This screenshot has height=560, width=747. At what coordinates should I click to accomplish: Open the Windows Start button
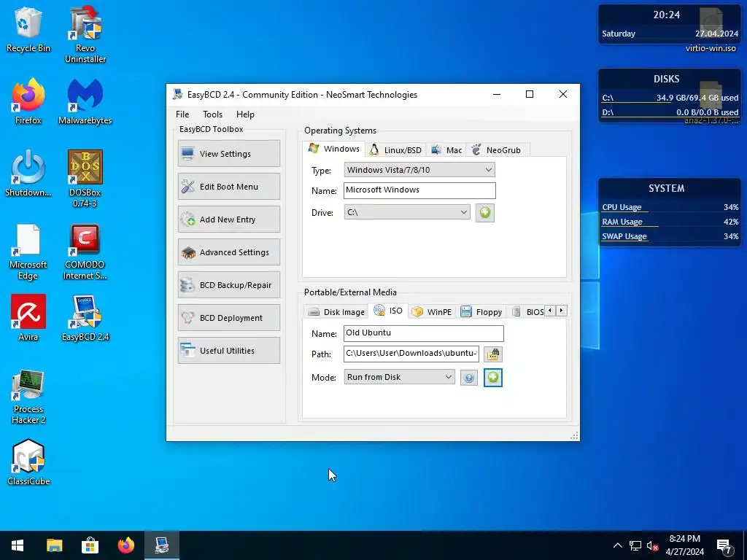tap(18, 545)
